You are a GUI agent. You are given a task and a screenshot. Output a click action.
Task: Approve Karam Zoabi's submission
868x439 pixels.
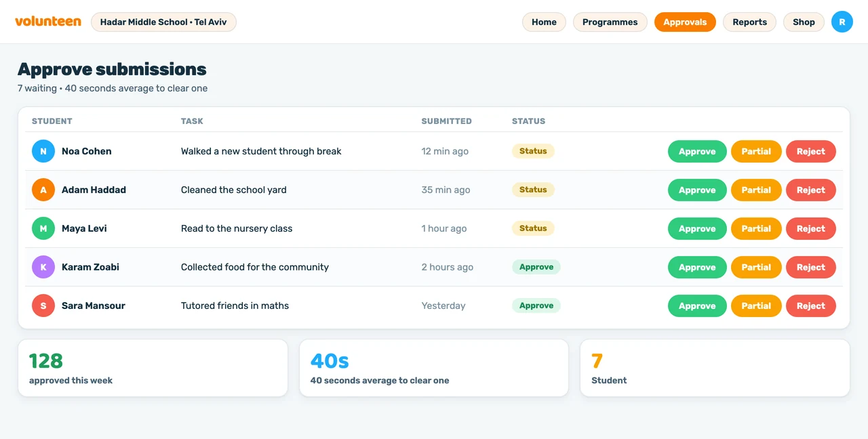(x=697, y=267)
